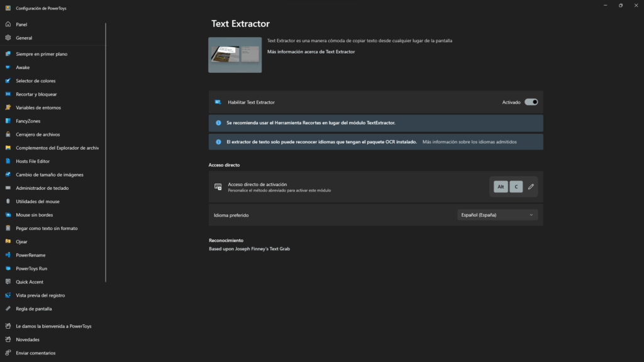The height and width of the screenshot is (362, 644).
Task: Toggle the Habilitar Text Extractor switch off
Action: [x=531, y=102]
